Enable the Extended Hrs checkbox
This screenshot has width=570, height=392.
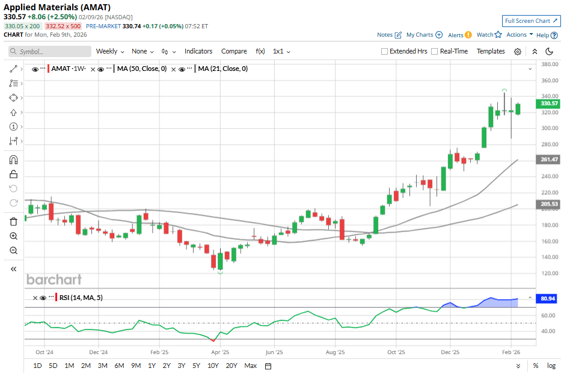click(x=383, y=51)
